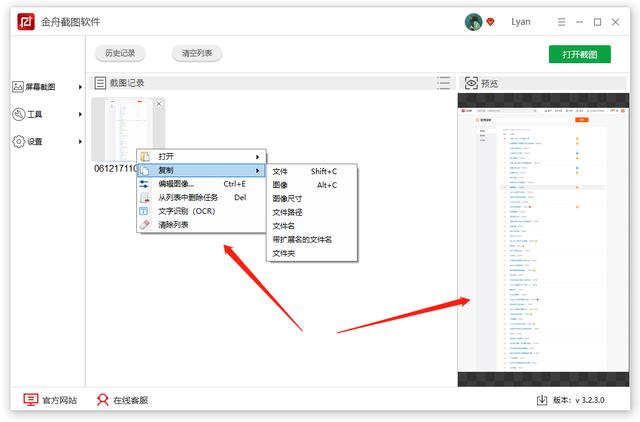
Task: Click the green 打开截图 button
Action: point(580,54)
